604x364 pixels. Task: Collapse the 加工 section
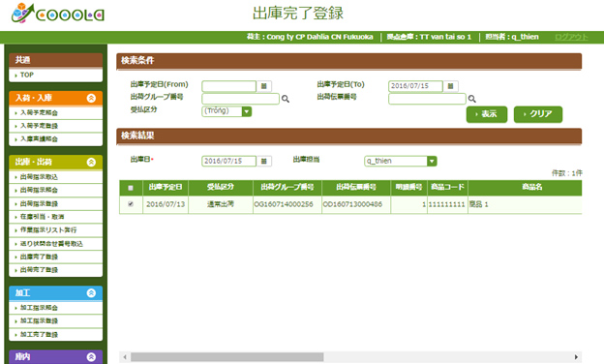pos(91,293)
